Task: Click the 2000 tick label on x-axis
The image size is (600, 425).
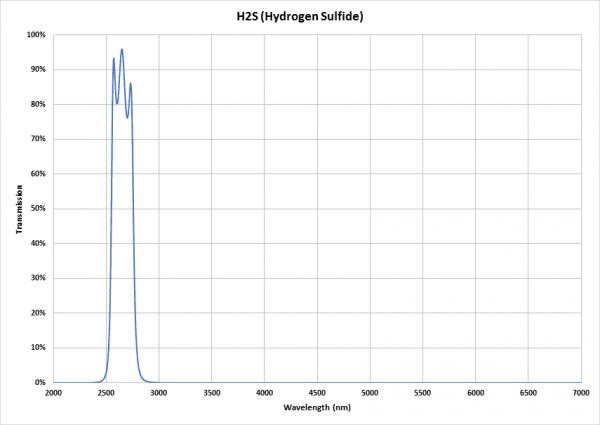Action: point(53,394)
